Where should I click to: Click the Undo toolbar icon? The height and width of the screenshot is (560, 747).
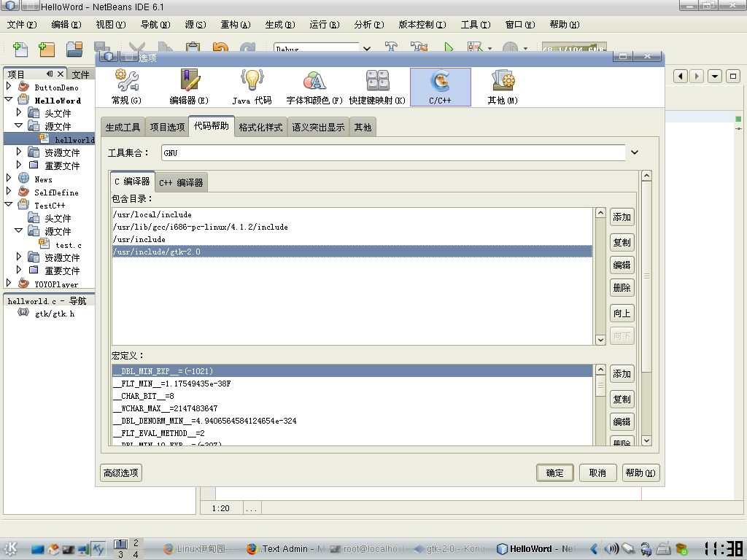coord(220,47)
